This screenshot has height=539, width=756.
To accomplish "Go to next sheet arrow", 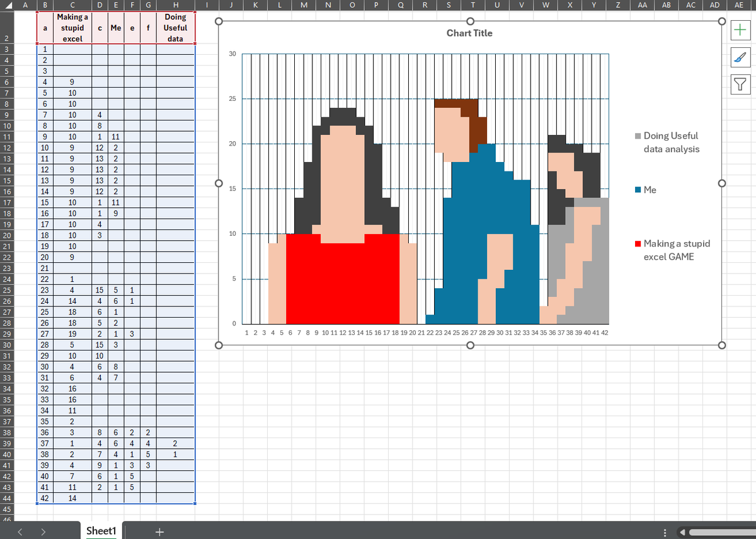I will click(43, 531).
